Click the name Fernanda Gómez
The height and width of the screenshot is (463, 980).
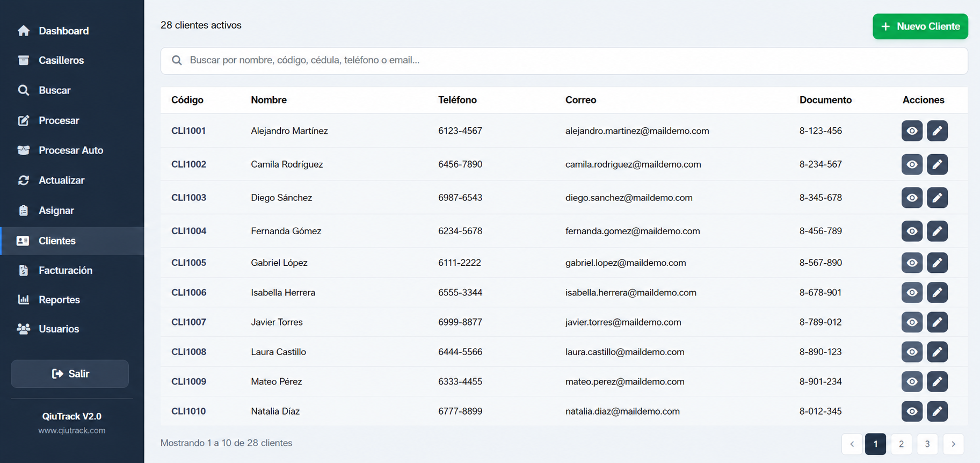286,231
